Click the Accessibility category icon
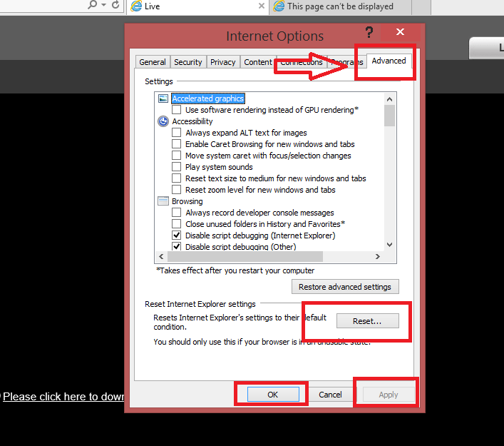 163,121
